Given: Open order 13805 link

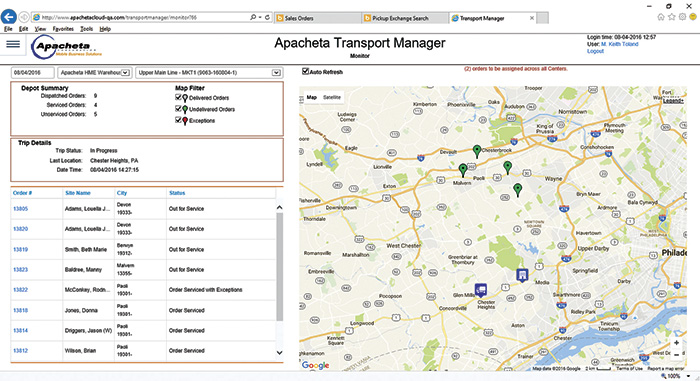Looking at the screenshot, I should 21,209.
